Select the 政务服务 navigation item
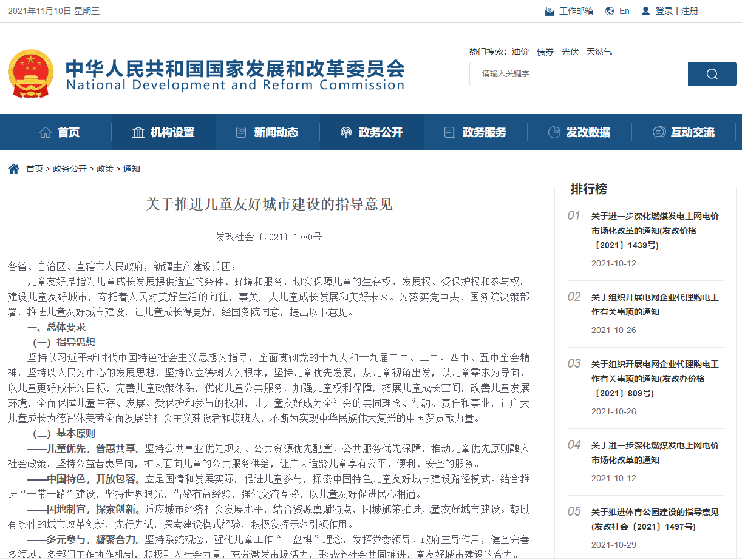Screen dimensions: 742x560 [x=475, y=132]
